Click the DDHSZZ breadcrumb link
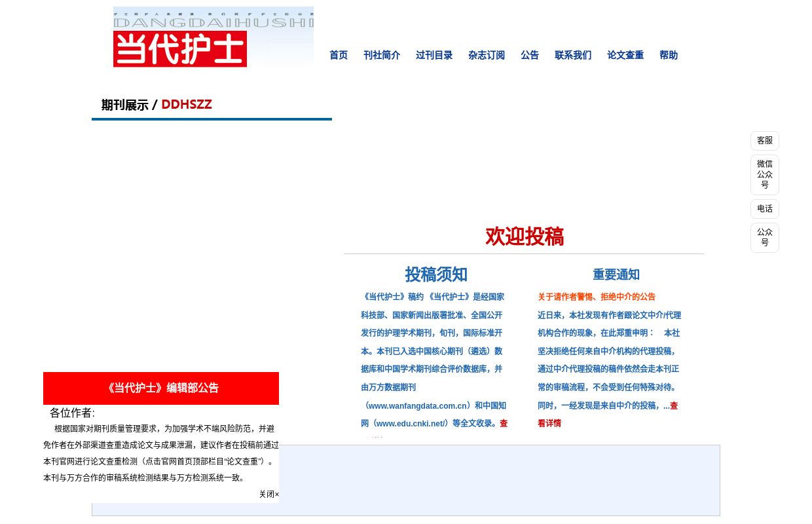The image size is (812, 524). [x=187, y=105]
